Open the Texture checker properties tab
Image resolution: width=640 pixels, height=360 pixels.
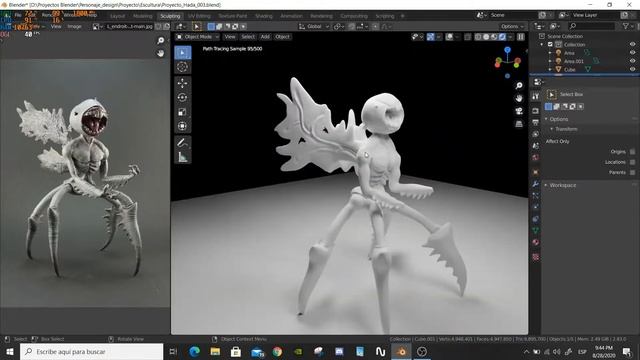point(536,257)
